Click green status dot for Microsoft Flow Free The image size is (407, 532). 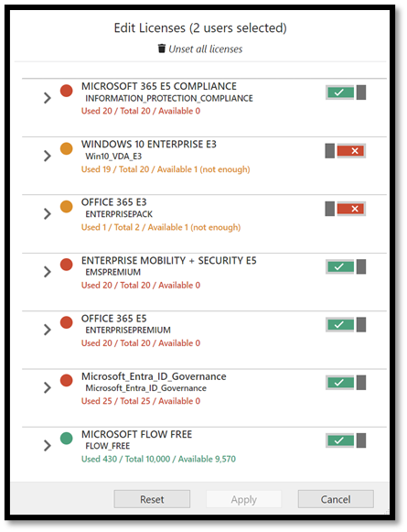[67, 439]
